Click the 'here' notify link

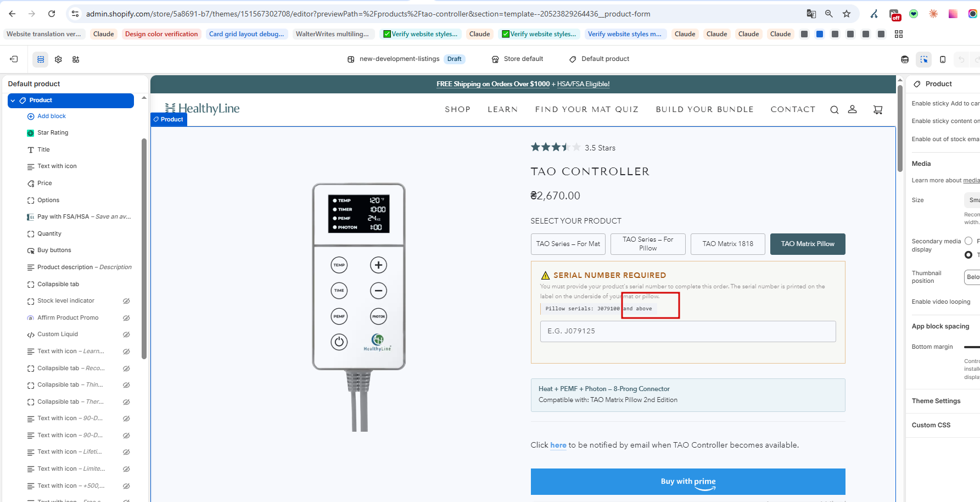pyautogui.click(x=558, y=445)
